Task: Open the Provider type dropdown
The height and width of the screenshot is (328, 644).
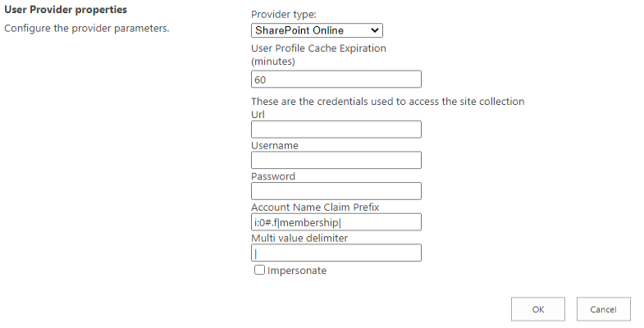Action: (x=317, y=30)
